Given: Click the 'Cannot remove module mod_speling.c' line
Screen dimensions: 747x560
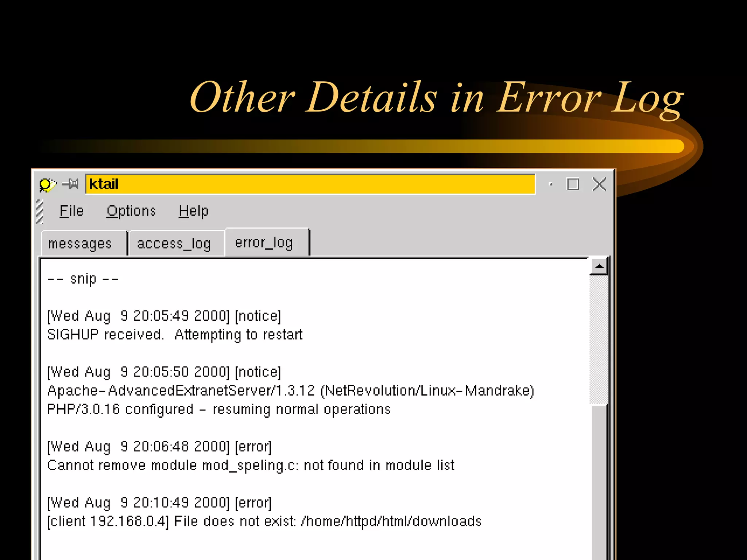Looking at the screenshot, I should 251,466.
